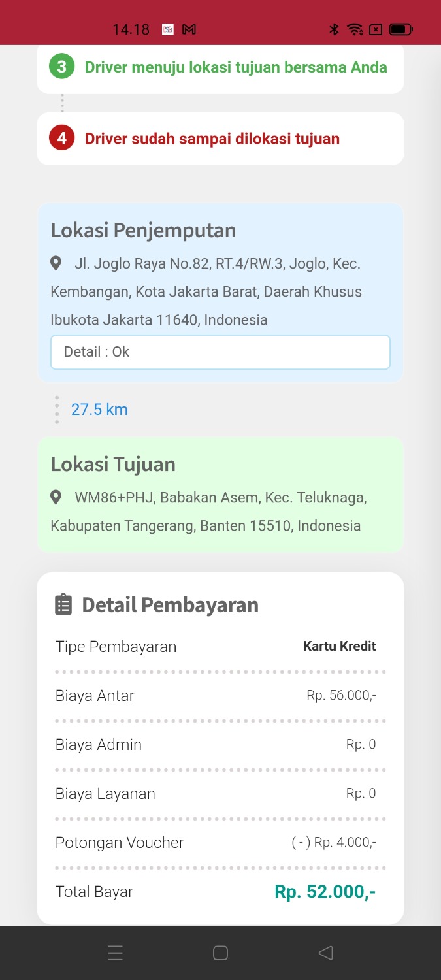
Task: Tap the battery indicator icon
Action: 400,29
